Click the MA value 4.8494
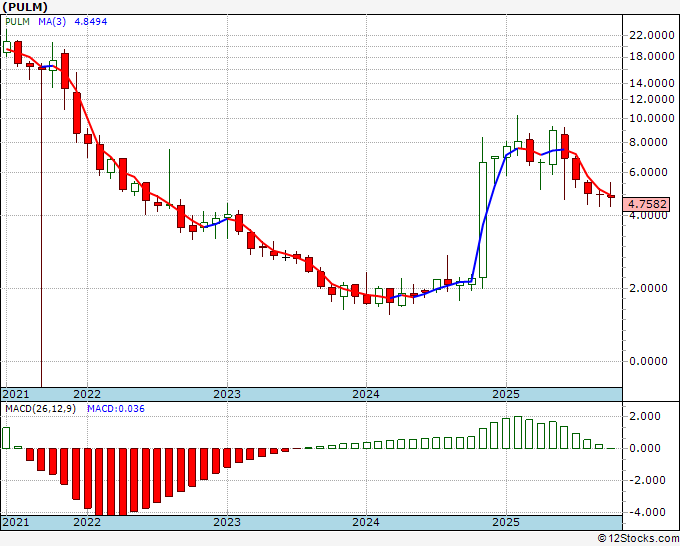The width and height of the screenshot is (680, 546). click(91, 22)
